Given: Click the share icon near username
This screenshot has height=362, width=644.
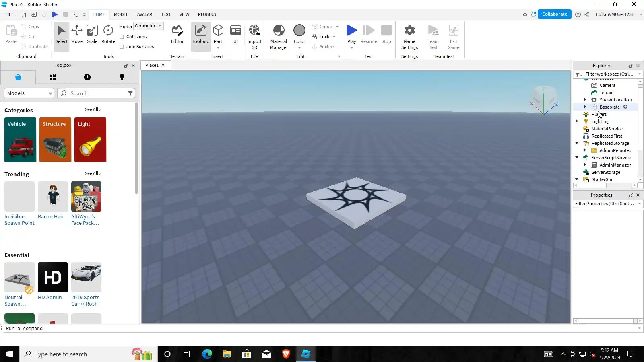Looking at the screenshot, I should pyautogui.click(x=586, y=14).
